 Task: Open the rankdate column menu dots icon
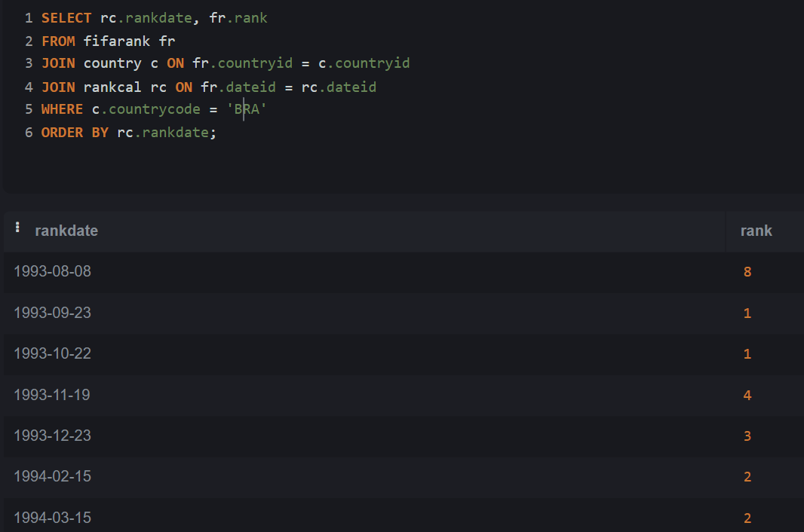(x=18, y=227)
